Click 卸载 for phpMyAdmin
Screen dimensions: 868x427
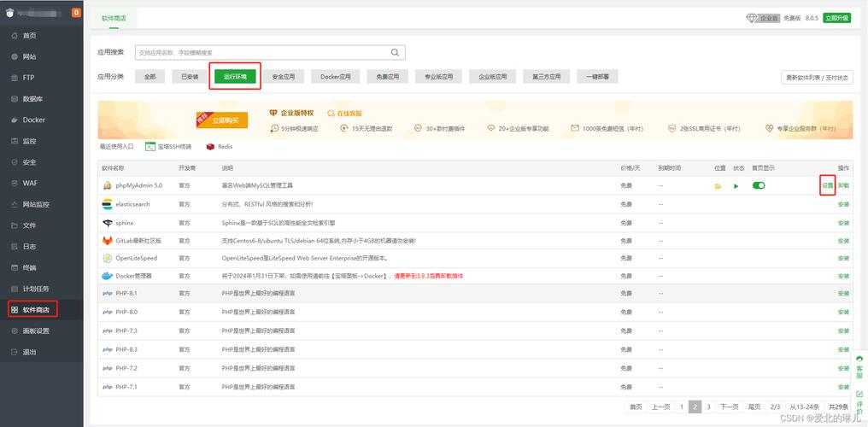coord(843,186)
